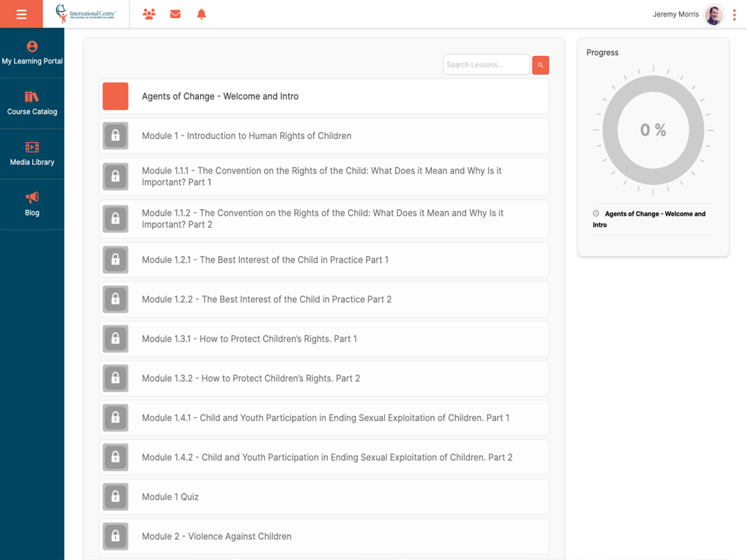This screenshot has height=560, width=747.
Task: Open Module 1.2.2 Best Interest Part 2
Action: (x=324, y=299)
